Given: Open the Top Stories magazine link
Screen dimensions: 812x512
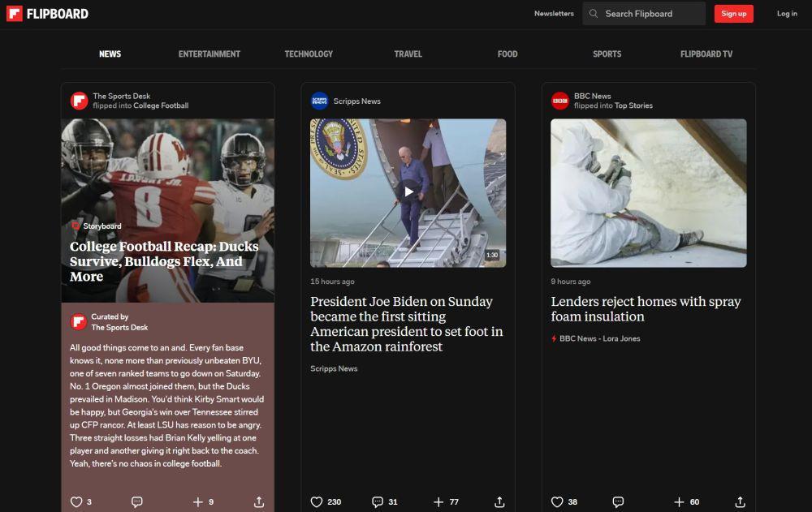Looking at the screenshot, I should [x=633, y=105].
